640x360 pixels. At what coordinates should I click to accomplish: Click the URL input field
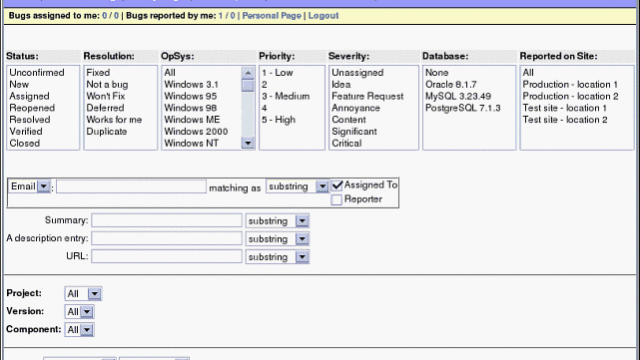coord(167,256)
